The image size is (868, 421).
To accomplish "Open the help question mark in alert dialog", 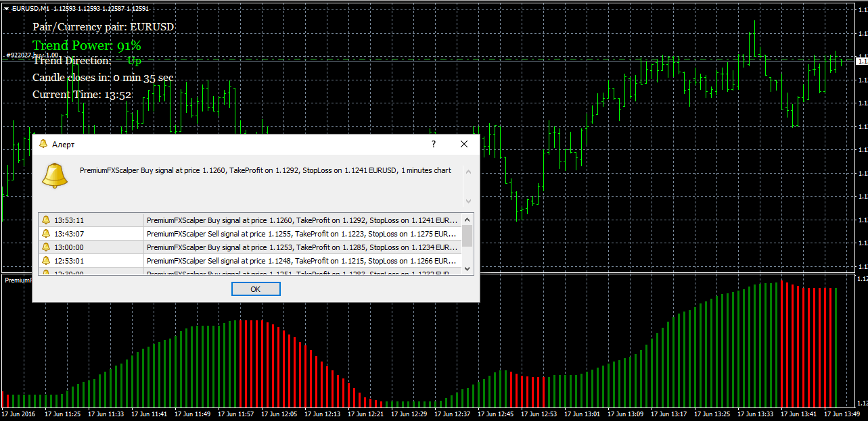I will pos(434,145).
